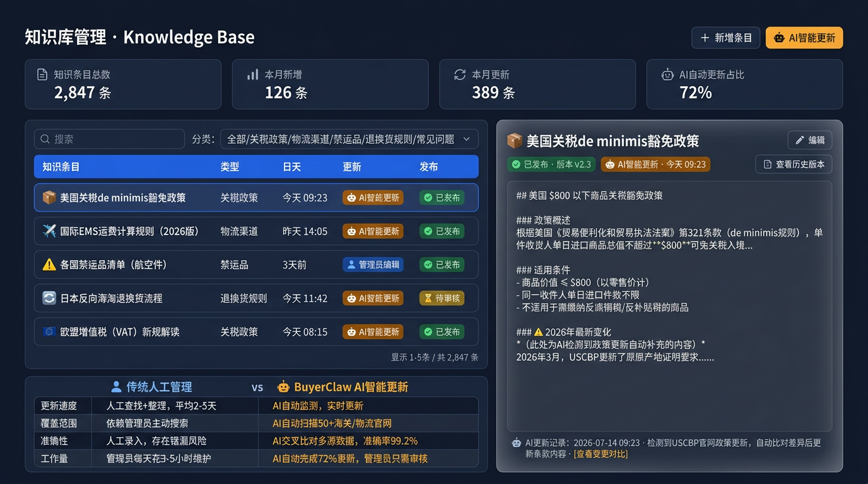Click AI交叉比对多源数据，准确率99.2% text

pyautogui.click(x=345, y=441)
